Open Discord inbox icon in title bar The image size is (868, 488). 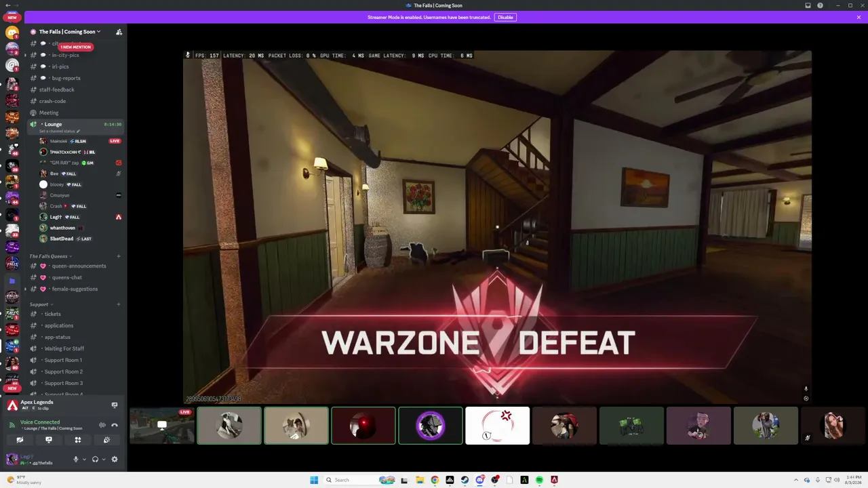click(808, 5)
